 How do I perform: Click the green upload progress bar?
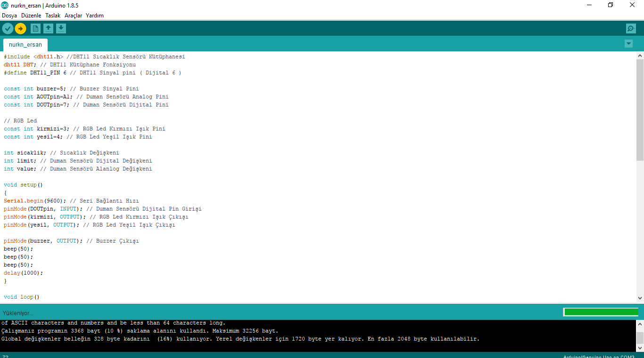tap(601, 312)
